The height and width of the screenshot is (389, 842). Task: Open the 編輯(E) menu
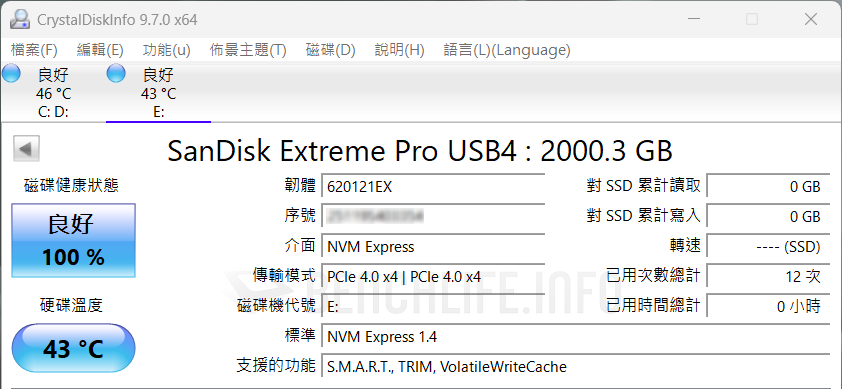100,50
